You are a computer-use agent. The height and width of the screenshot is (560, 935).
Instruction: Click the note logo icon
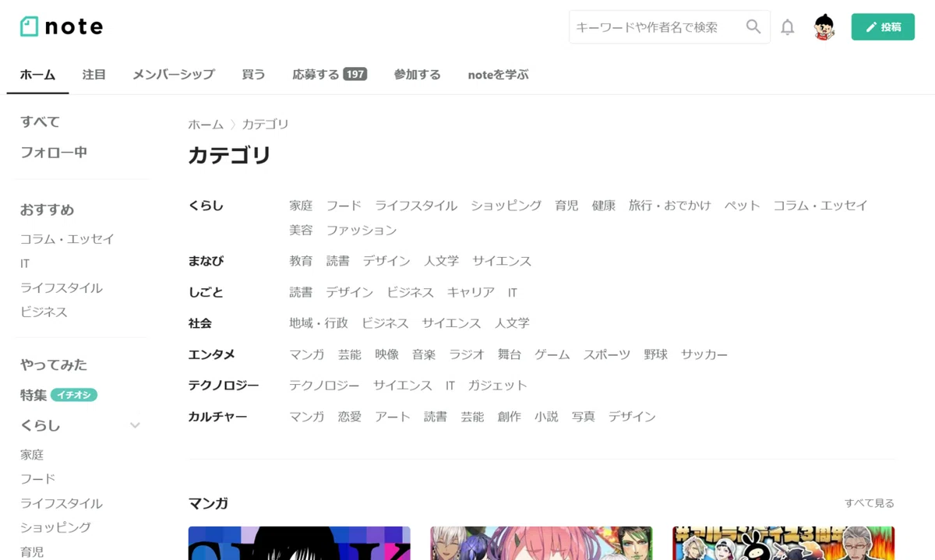(29, 26)
